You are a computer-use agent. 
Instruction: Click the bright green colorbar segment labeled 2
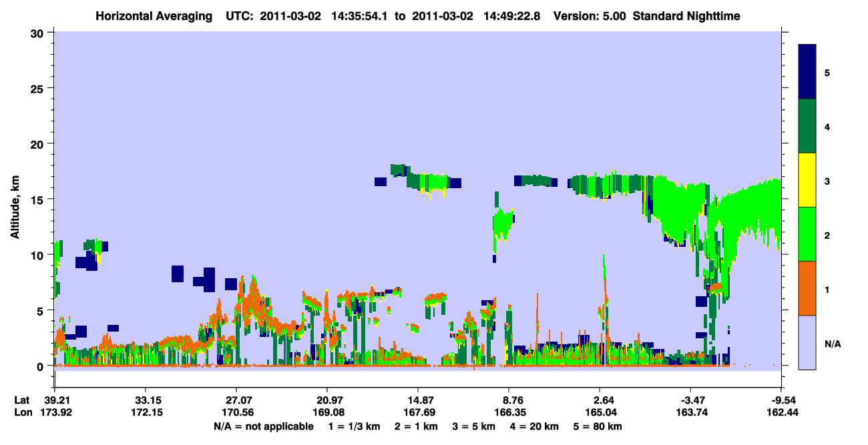807,234
